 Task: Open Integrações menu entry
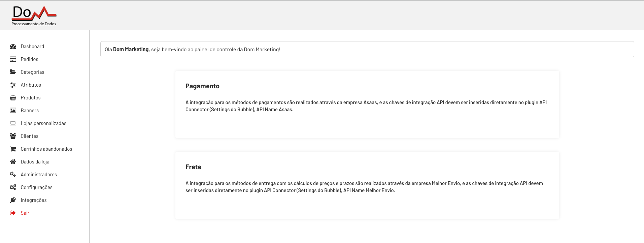point(34,200)
